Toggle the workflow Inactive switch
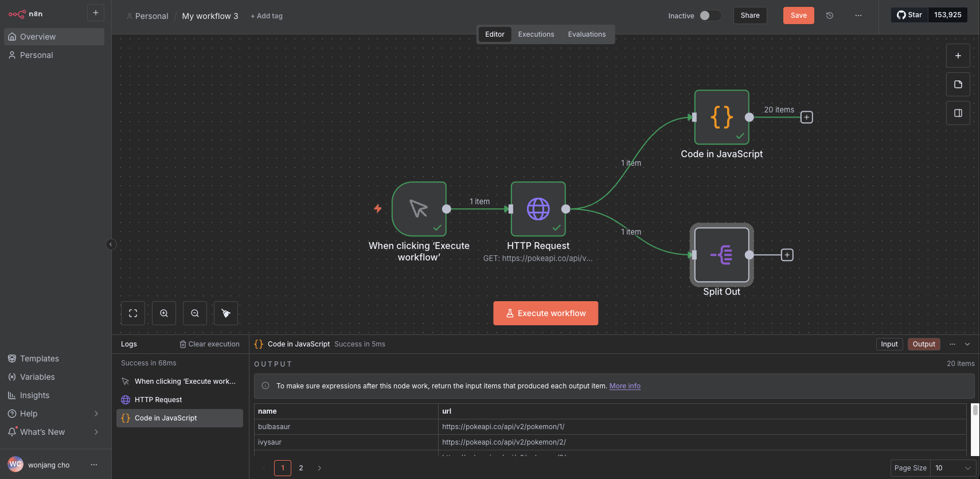This screenshot has height=479, width=980. pos(710,15)
